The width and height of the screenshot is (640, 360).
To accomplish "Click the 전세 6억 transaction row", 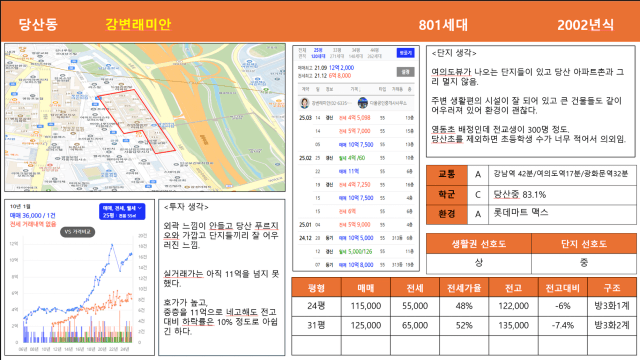I will (356, 211).
